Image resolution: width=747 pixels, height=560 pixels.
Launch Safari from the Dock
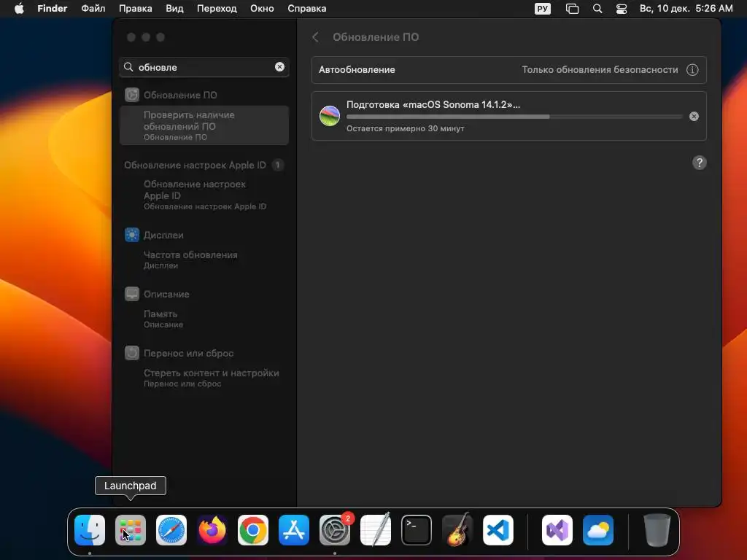[171, 530]
